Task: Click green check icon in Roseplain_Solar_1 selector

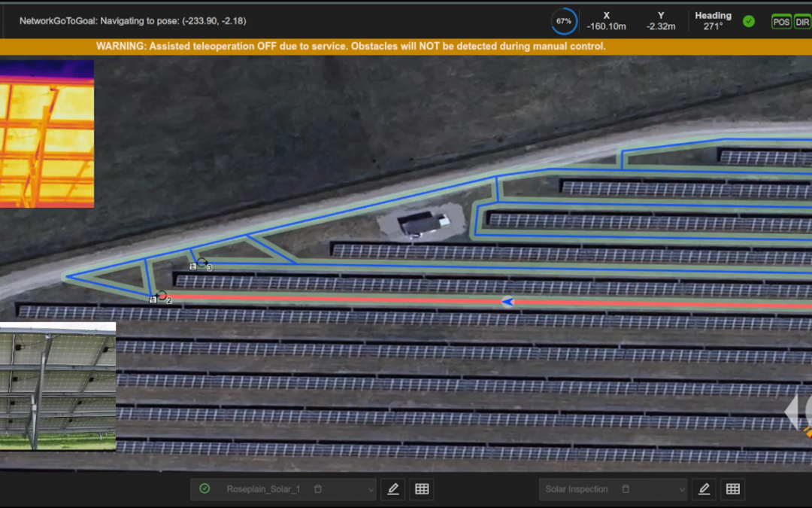Action: point(205,489)
